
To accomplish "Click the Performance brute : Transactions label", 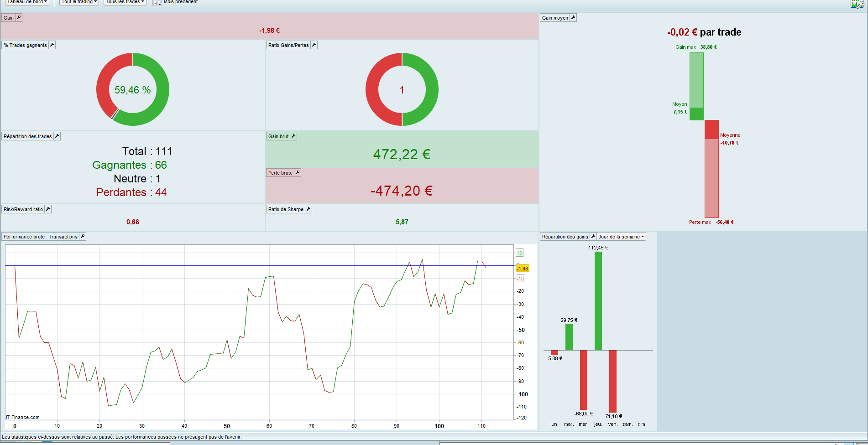I will point(41,237).
